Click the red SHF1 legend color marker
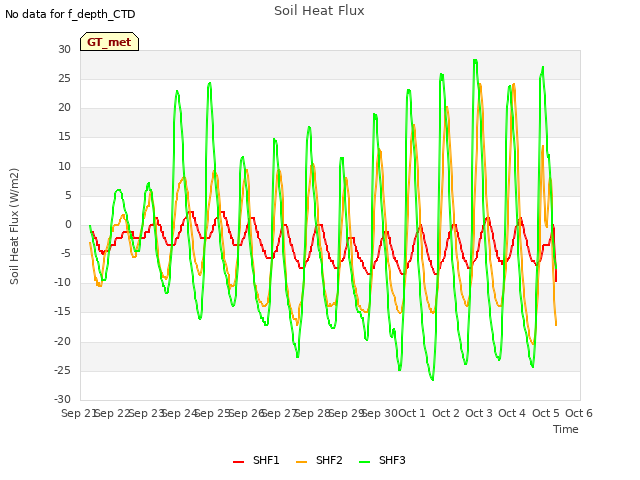The height and width of the screenshot is (480, 640). click(238, 462)
